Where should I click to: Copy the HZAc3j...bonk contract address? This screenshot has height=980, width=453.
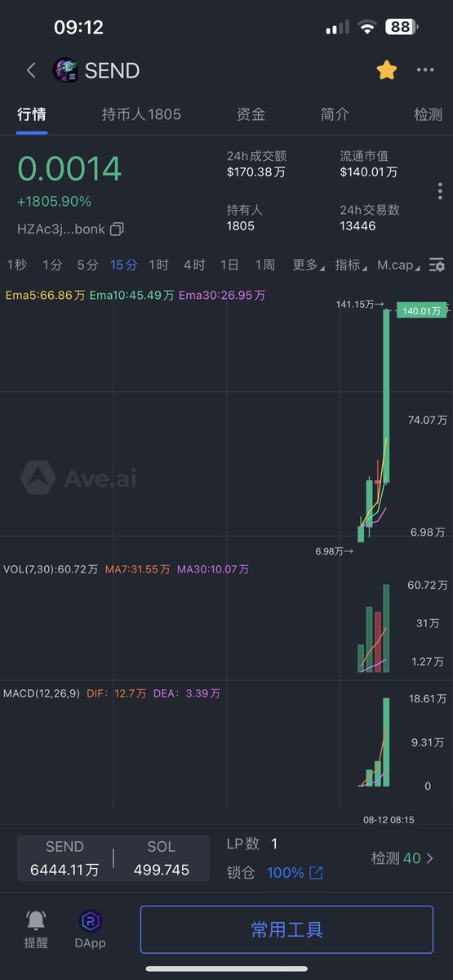pos(117,229)
